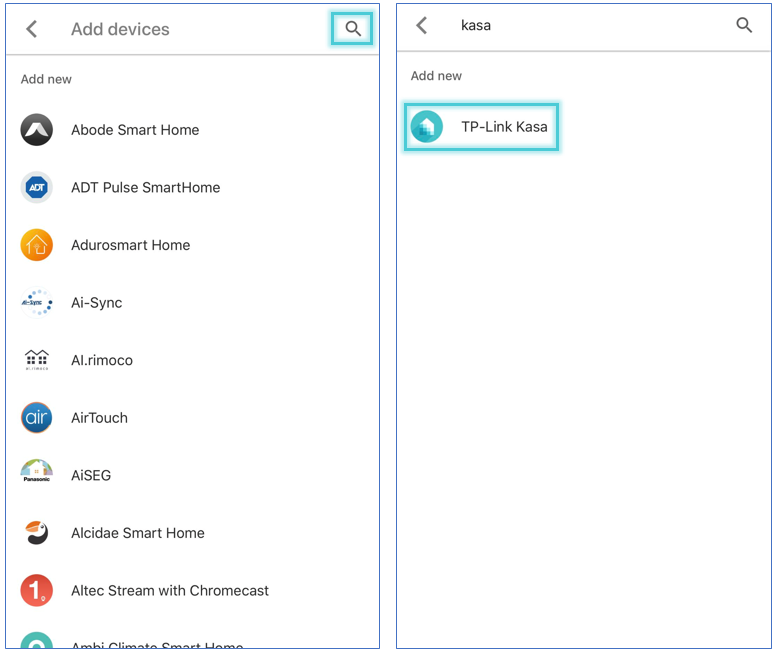The height and width of the screenshot is (654, 774).
Task: Select the ADT Pulse SmartHome logo icon
Action: coord(37,188)
